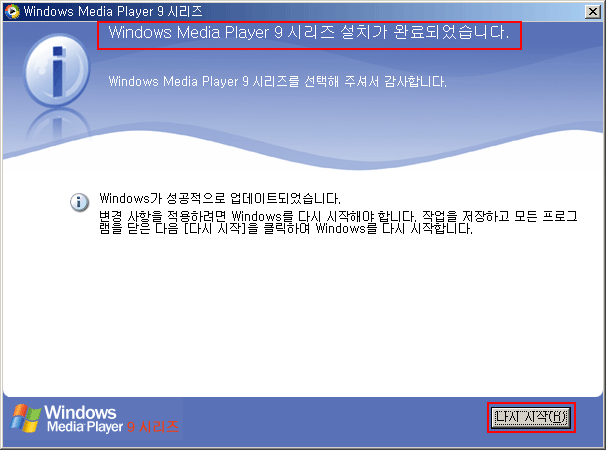Click the small blue info icon beside update message
Screen dimensions: 606x450
point(79,202)
